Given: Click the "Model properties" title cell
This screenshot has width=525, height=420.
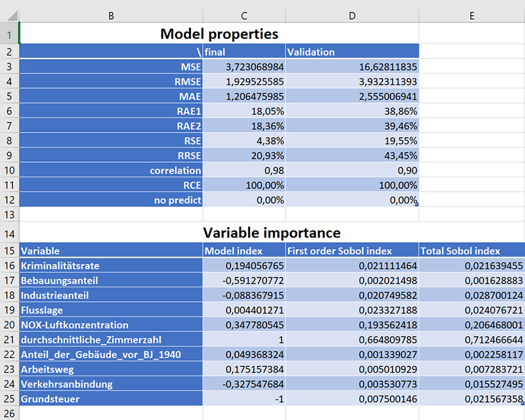Looking at the screenshot, I should [219, 33].
